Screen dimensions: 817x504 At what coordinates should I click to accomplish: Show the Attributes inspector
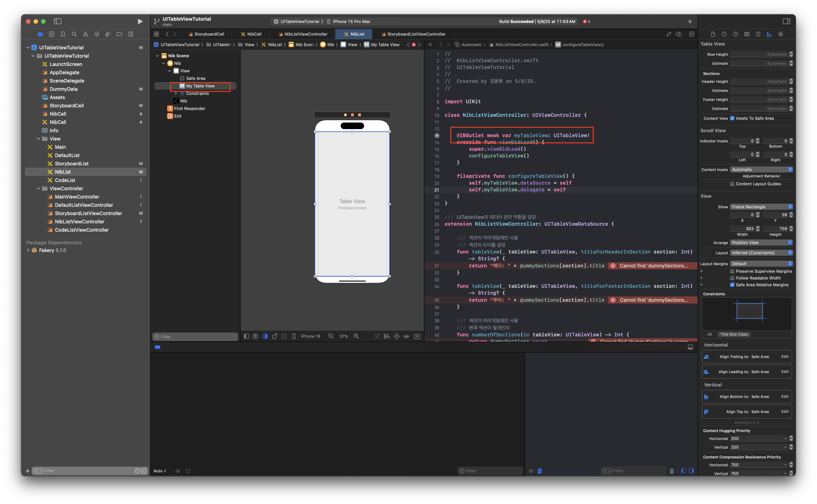(x=758, y=34)
